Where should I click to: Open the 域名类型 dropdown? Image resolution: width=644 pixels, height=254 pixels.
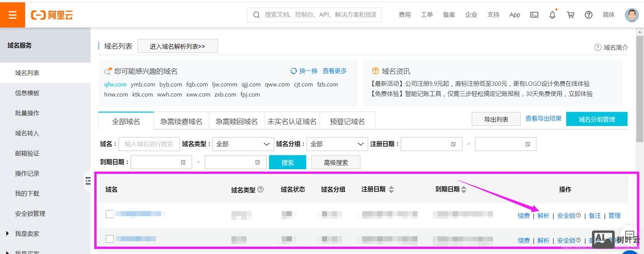[x=243, y=144]
